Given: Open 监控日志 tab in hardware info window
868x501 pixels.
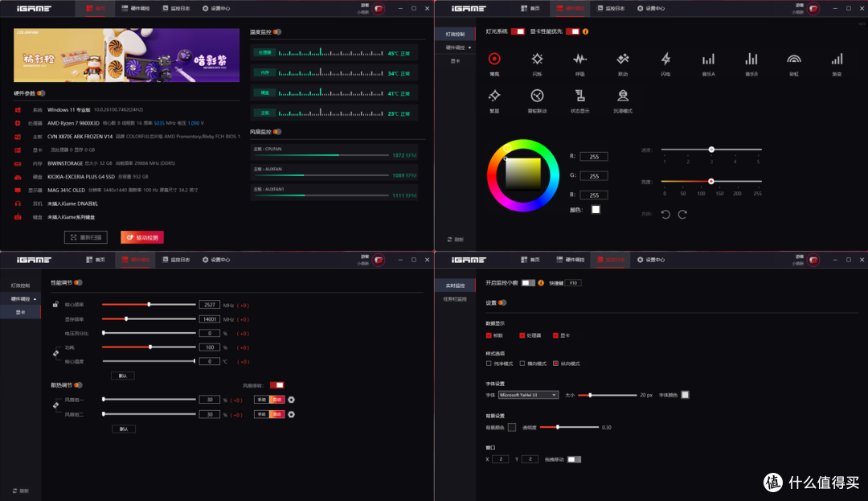Looking at the screenshot, I should coord(177,8).
